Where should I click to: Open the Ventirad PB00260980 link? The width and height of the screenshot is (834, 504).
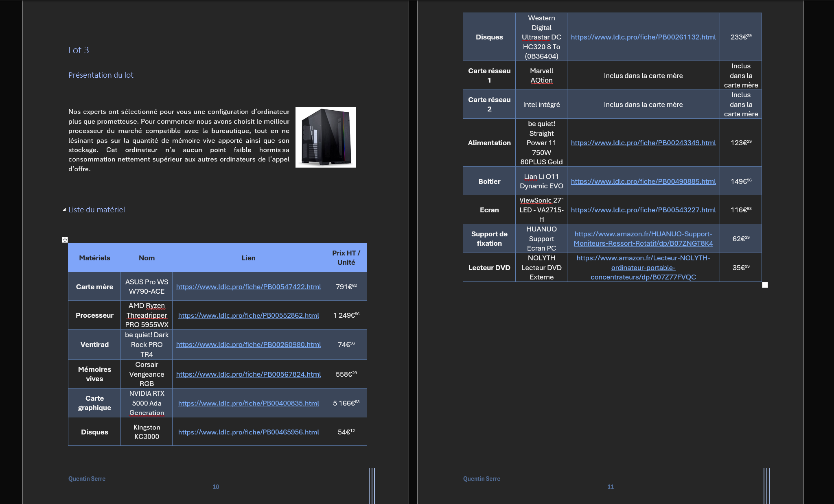pyautogui.click(x=248, y=345)
